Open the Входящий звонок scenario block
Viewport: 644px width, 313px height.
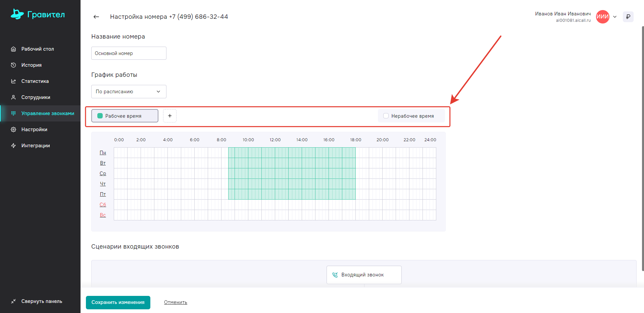pos(364,275)
